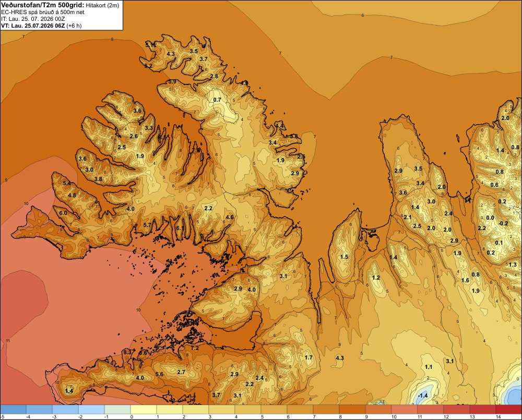
Task: Click the 4.4 temperature value
Action: (280, 126)
